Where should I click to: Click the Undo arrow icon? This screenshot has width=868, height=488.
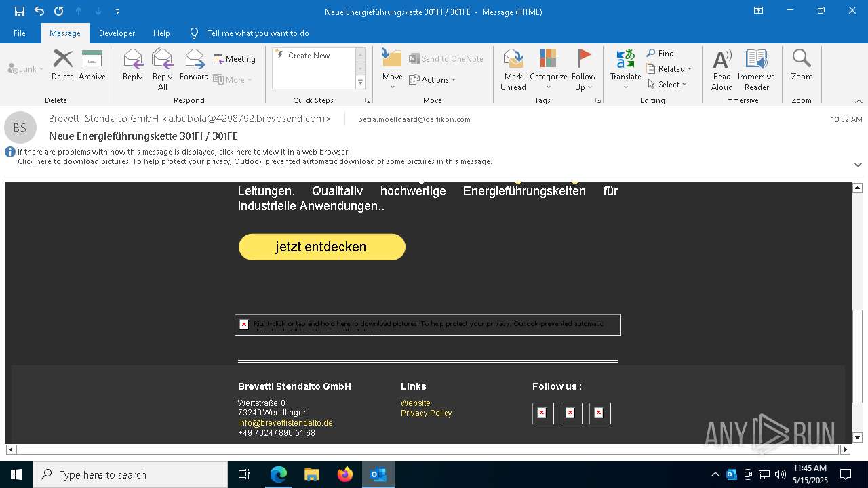click(39, 11)
